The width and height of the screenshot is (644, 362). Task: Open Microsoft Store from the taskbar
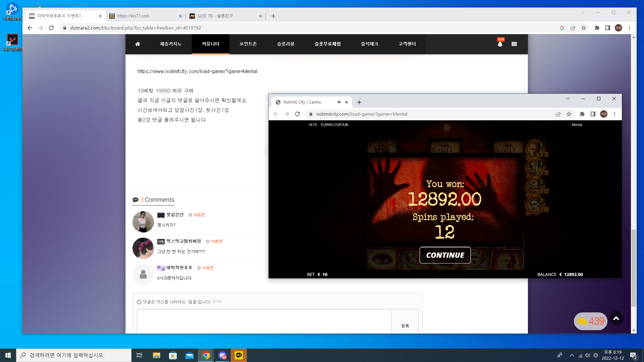click(x=173, y=355)
